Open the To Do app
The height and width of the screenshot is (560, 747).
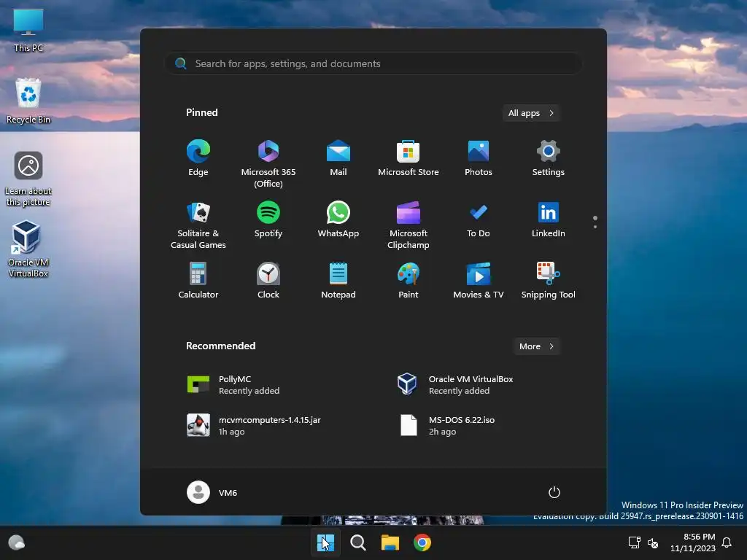(x=479, y=220)
